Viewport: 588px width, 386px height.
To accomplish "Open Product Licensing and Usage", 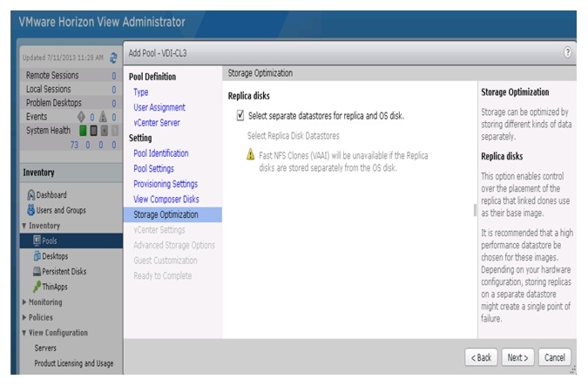I will point(74,363).
